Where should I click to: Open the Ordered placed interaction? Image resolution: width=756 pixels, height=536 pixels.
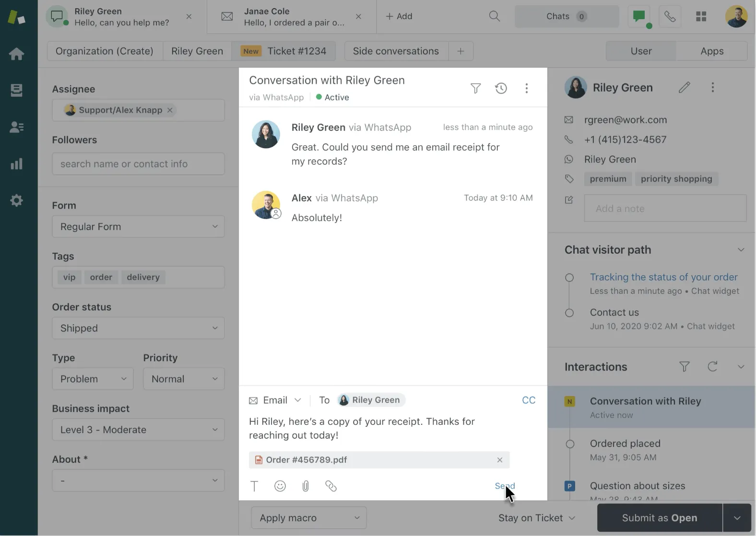point(651,450)
